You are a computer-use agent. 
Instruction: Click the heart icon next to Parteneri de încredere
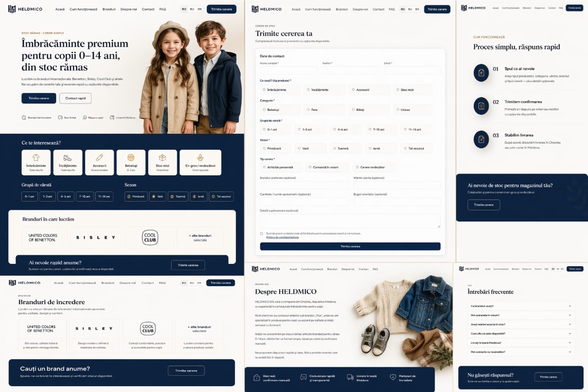tap(393, 378)
